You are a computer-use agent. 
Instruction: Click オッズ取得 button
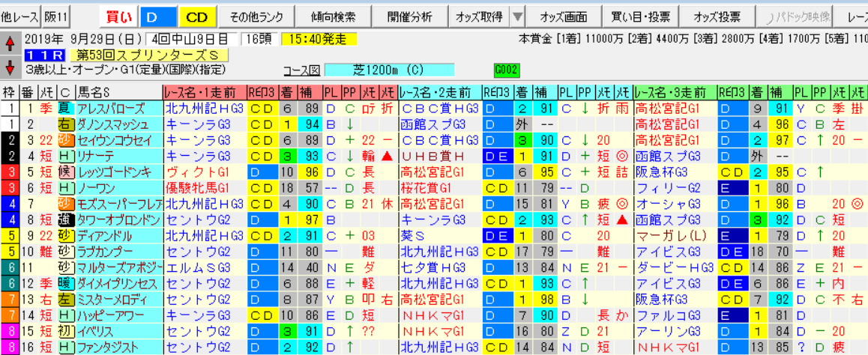479,17
